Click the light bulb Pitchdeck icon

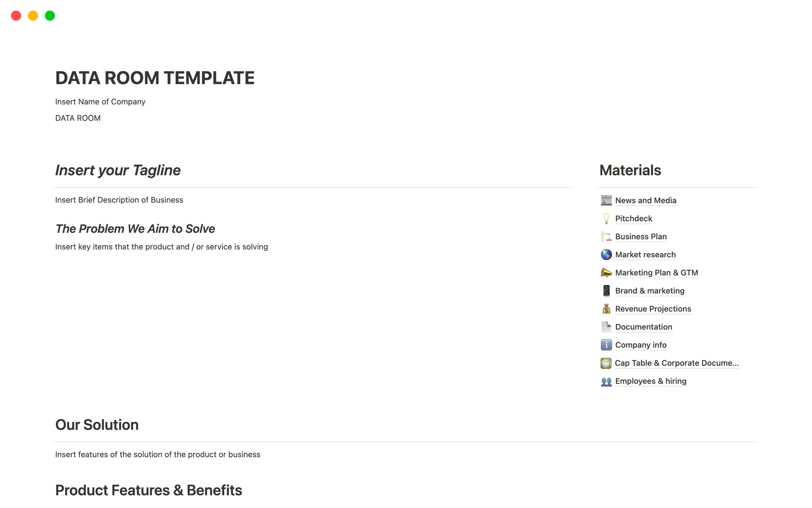pos(606,218)
